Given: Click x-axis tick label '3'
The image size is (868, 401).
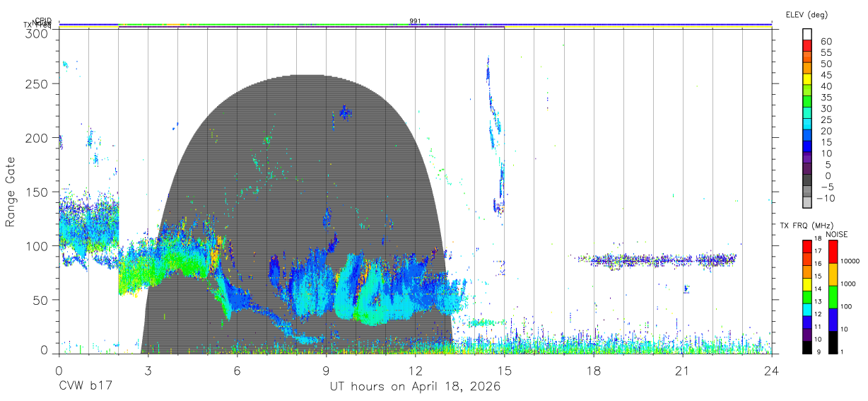Looking at the screenshot, I should [x=148, y=370].
